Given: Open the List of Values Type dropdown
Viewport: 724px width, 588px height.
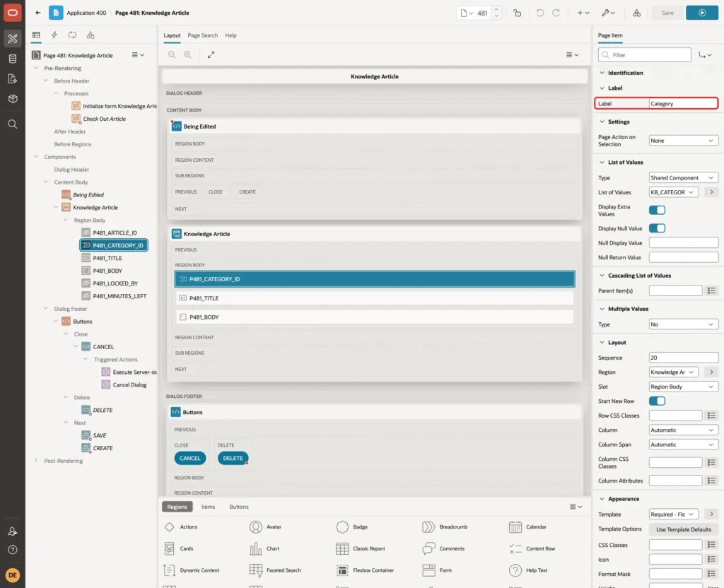Looking at the screenshot, I should 684,177.
